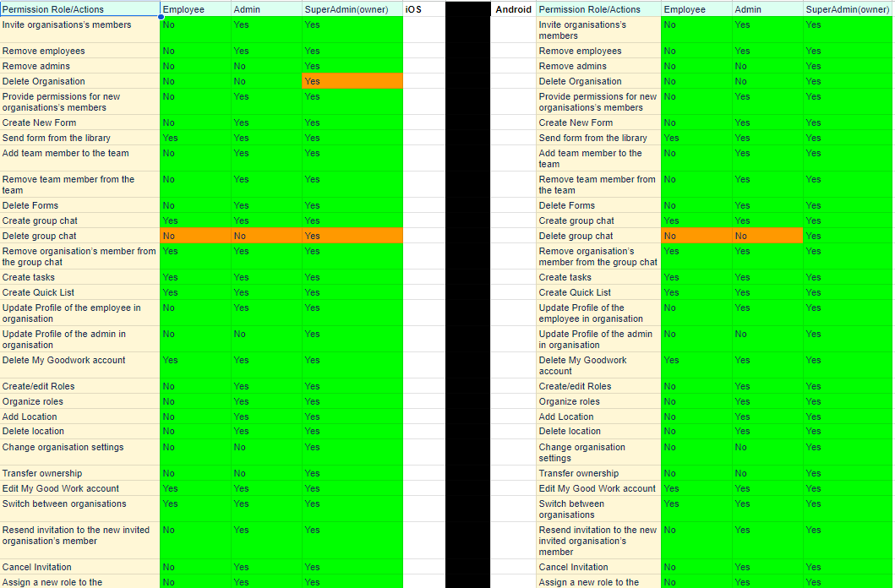This screenshot has height=588, width=895.
Task: Select SuperAdmin 'Yes' for iOS Transfer ownership
Action: pos(352,473)
